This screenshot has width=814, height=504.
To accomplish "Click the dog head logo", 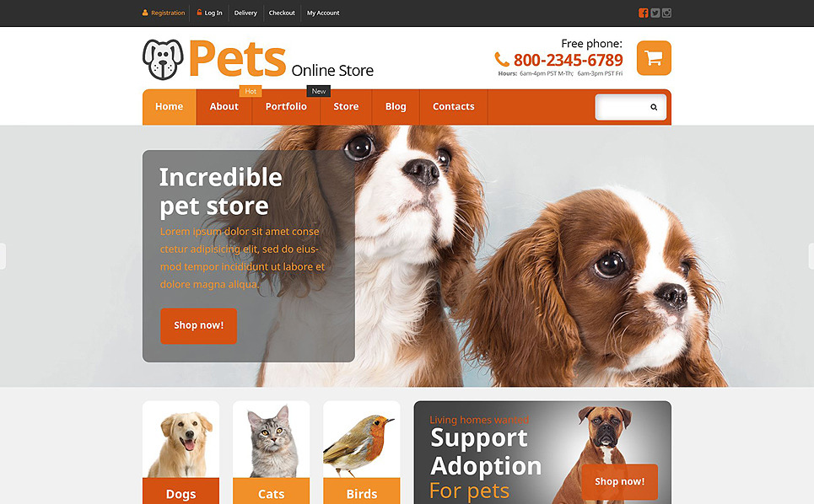I will 163,60.
